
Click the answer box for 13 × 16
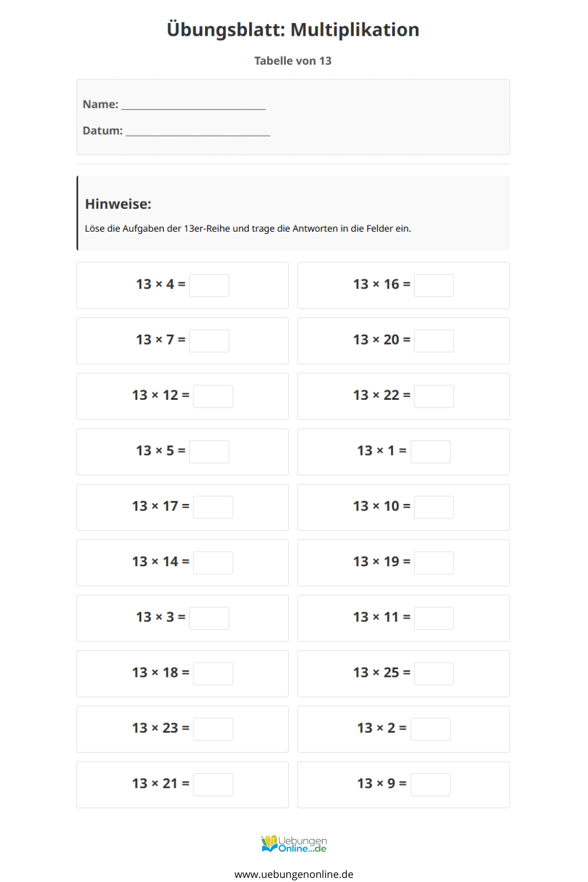(434, 285)
